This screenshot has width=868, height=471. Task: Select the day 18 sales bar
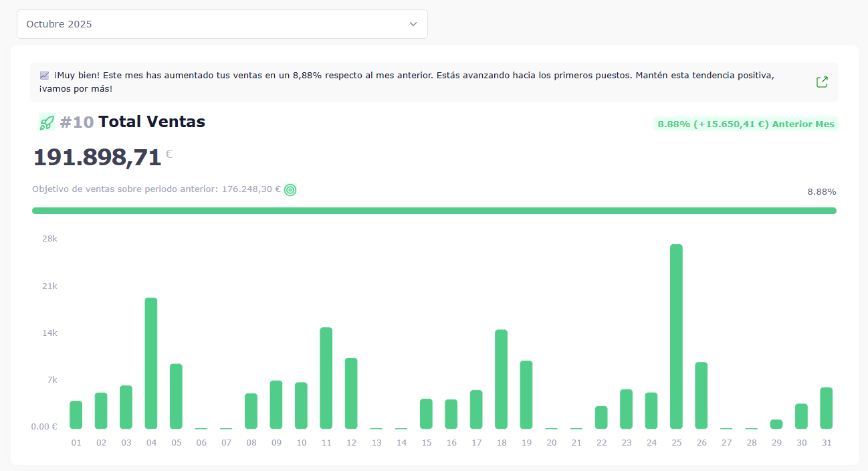tap(501, 379)
